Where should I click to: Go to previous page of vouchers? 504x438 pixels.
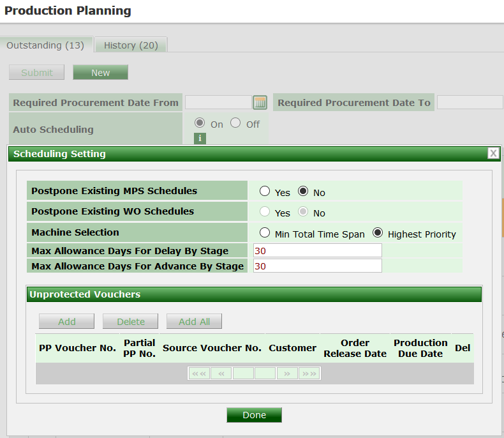click(x=221, y=374)
